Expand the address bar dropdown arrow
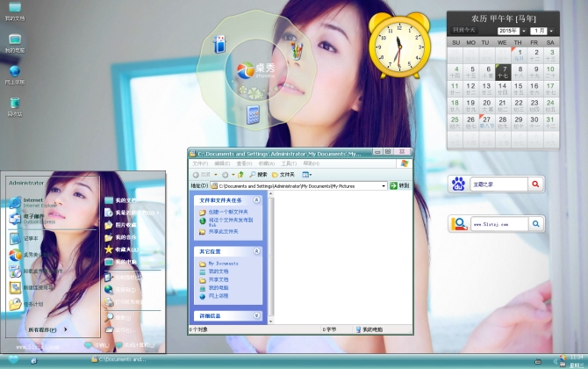588x369 pixels. 384,185
